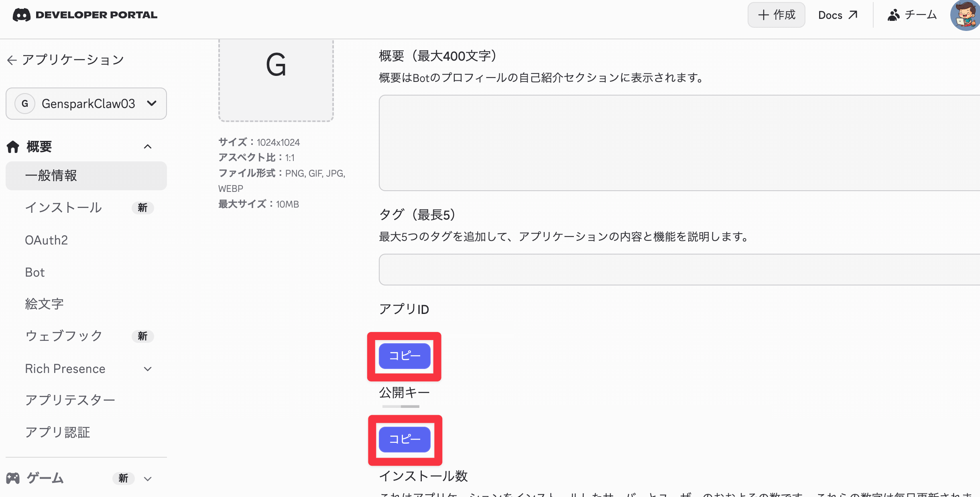Collapse the 概要 sidebar section
The image size is (980, 497).
click(148, 147)
